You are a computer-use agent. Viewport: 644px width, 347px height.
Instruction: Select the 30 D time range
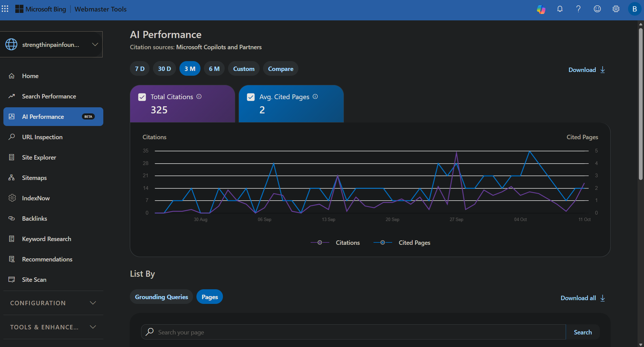pyautogui.click(x=164, y=69)
